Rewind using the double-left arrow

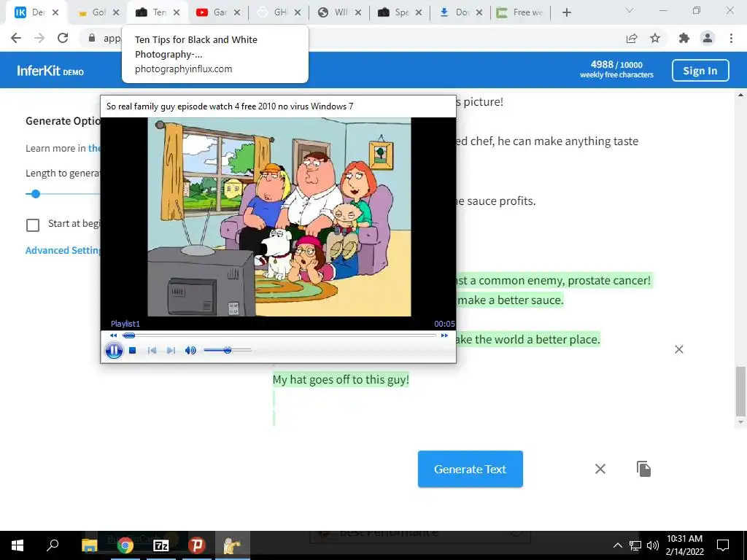coord(113,335)
